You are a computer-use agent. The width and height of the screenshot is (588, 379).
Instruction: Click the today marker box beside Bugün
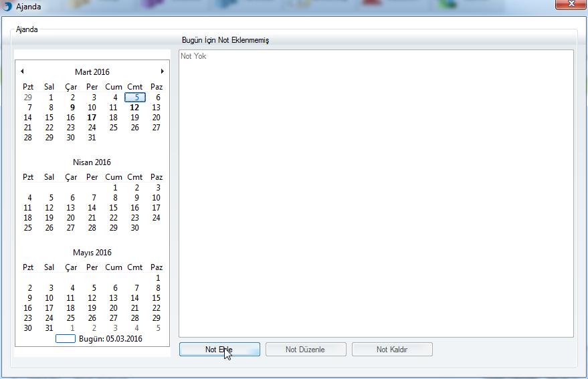point(66,338)
